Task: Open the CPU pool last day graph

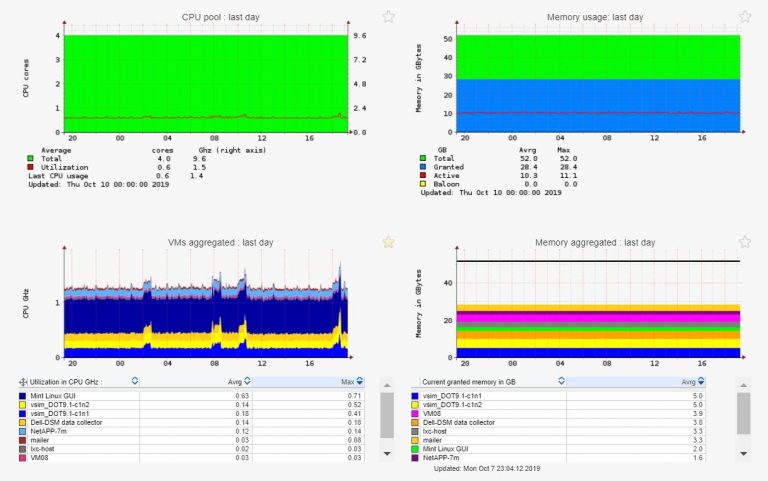Action: point(206,83)
